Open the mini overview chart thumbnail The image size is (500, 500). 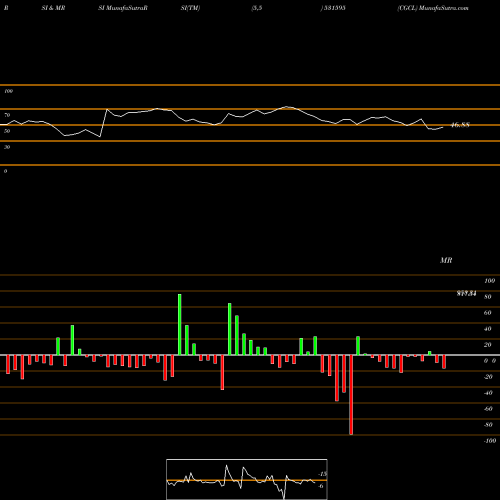pyautogui.click(x=247, y=479)
